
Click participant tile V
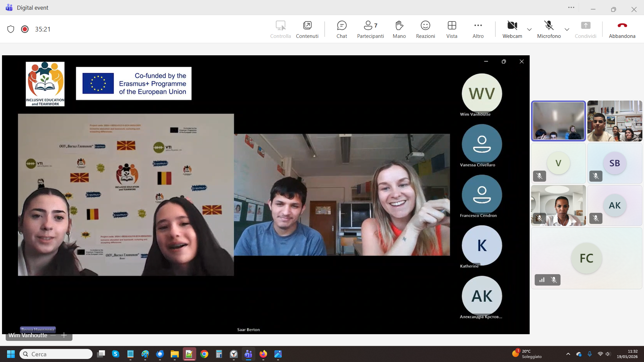558,163
